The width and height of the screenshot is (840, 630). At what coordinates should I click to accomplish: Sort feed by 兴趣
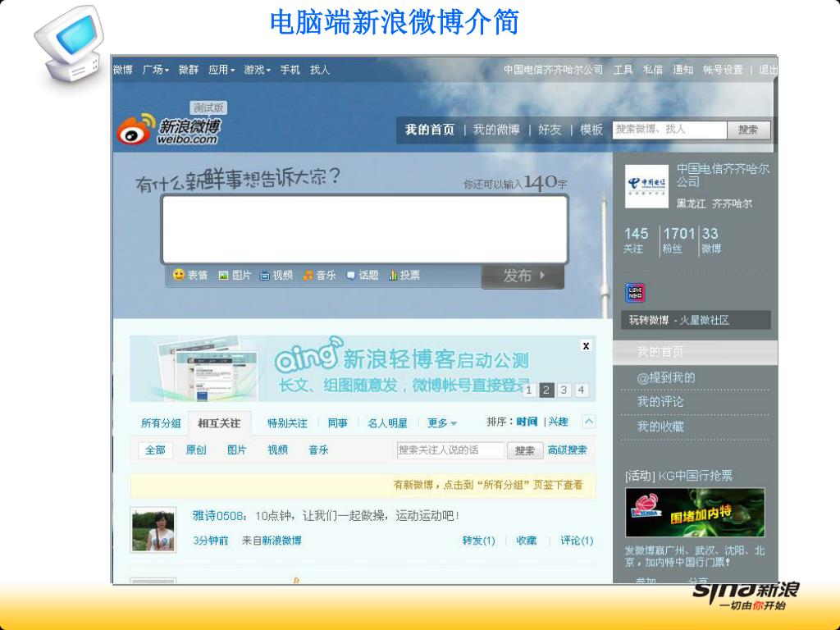tap(558, 422)
